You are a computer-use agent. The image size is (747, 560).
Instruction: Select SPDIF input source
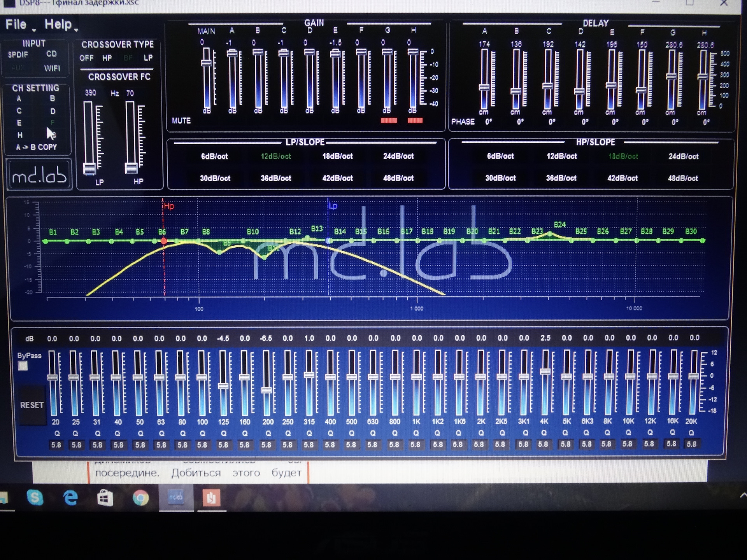(x=18, y=55)
